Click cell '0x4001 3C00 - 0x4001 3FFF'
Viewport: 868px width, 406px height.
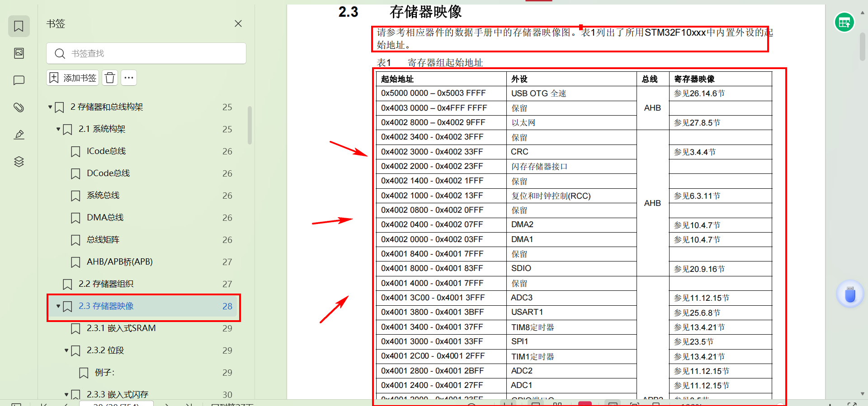[433, 298]
